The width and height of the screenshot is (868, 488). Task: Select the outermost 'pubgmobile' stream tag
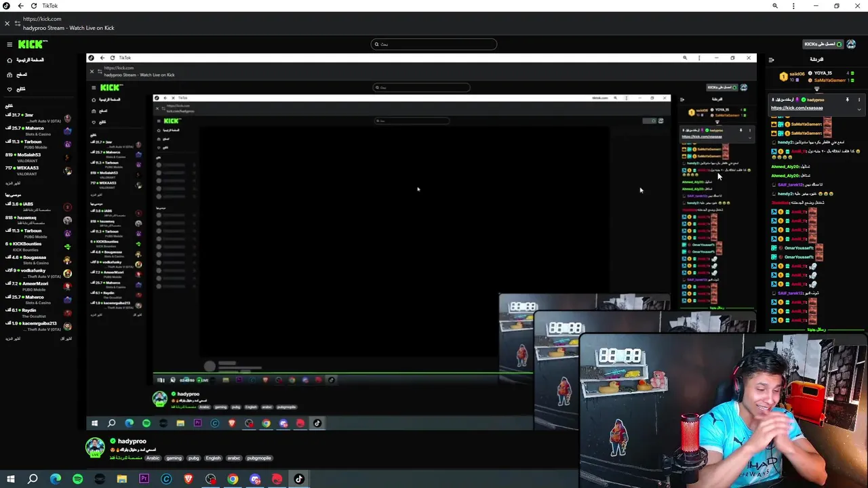(x=259, y=458)
